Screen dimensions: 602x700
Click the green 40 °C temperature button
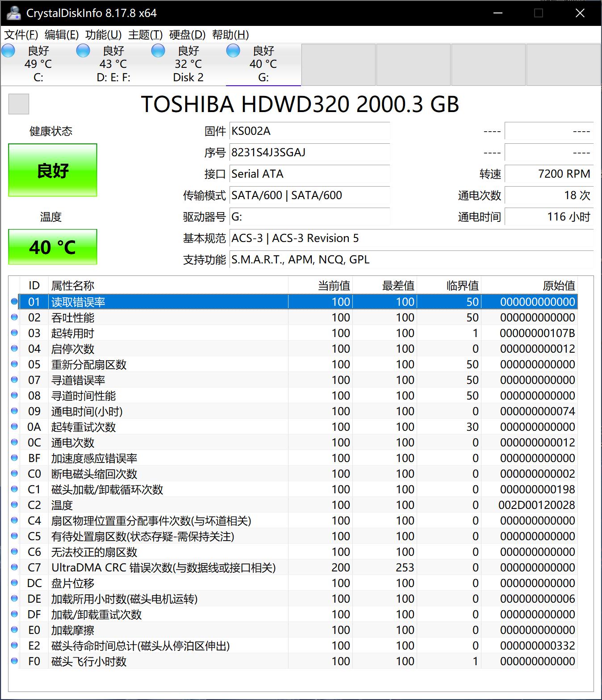[53, 247]
